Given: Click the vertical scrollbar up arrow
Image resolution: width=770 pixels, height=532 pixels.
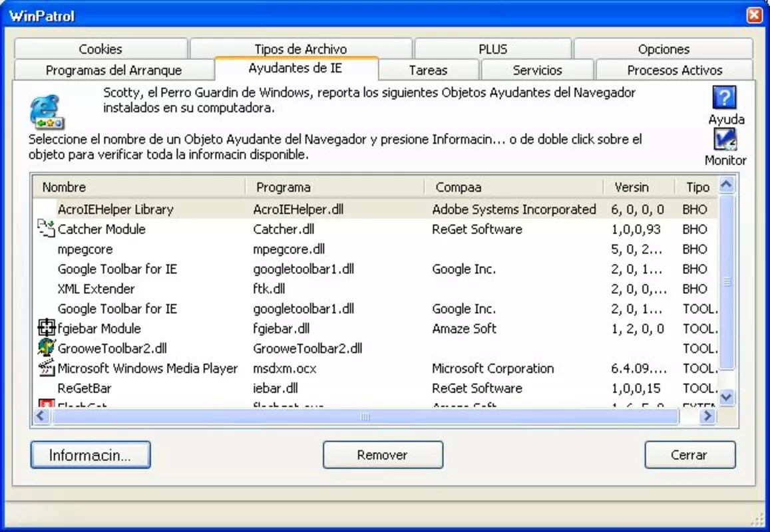Looking at the screenshot, I should click(726, 185).
